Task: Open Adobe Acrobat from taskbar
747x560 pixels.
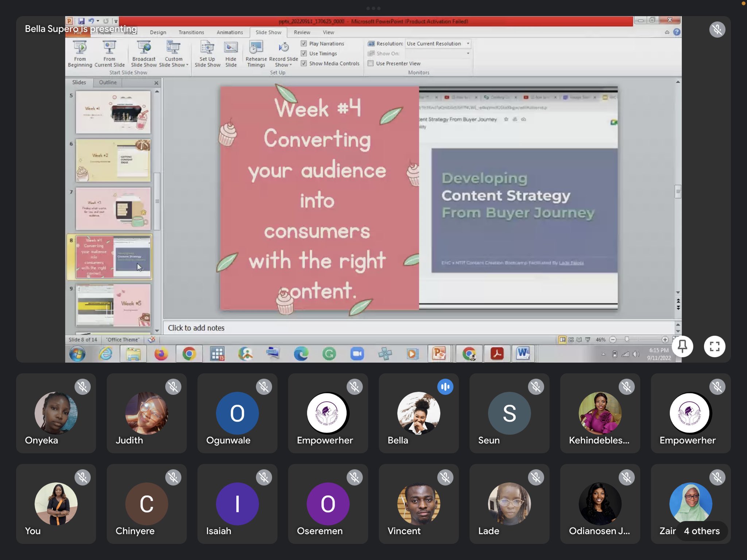Action: (x=497, y=354)
